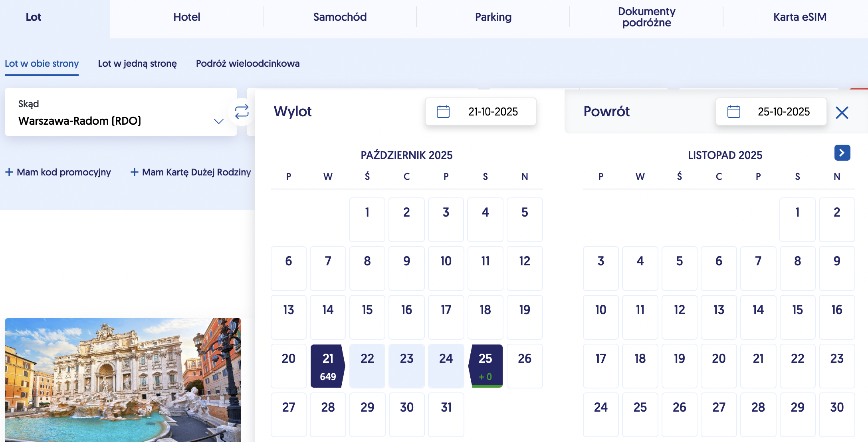Screen dimensions: 868x442
Task: Close the date picker with X icon
Action: (x=842, y=113)
